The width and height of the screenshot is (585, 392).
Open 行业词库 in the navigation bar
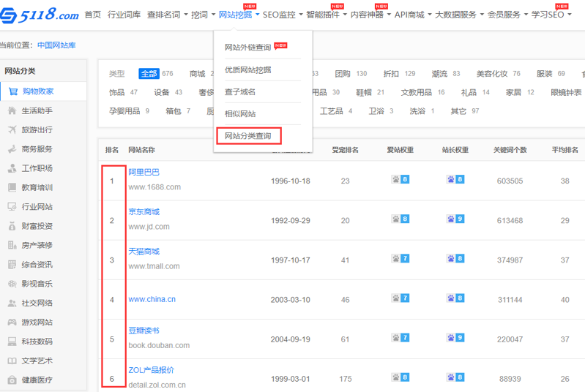click(124, 15)
